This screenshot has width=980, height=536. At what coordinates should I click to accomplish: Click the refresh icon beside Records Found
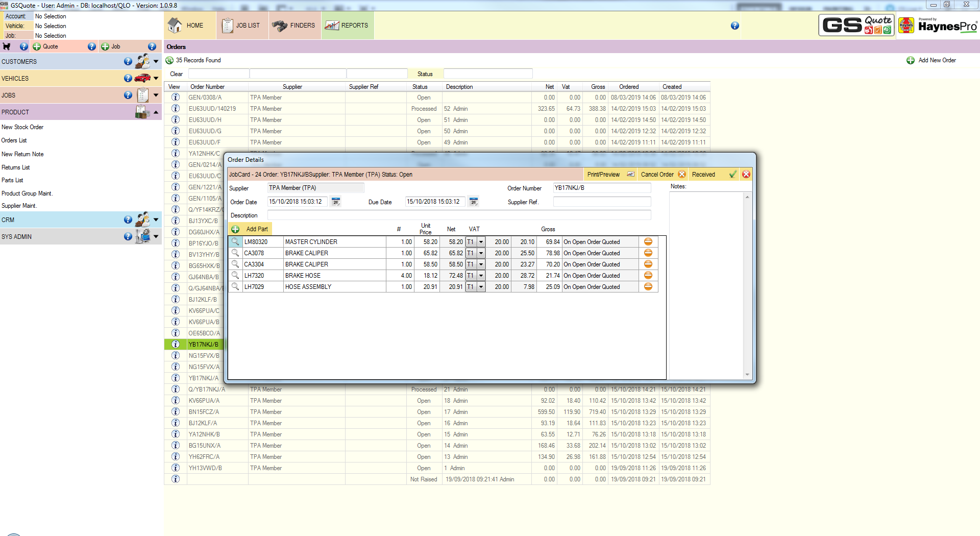pos(169,60)
